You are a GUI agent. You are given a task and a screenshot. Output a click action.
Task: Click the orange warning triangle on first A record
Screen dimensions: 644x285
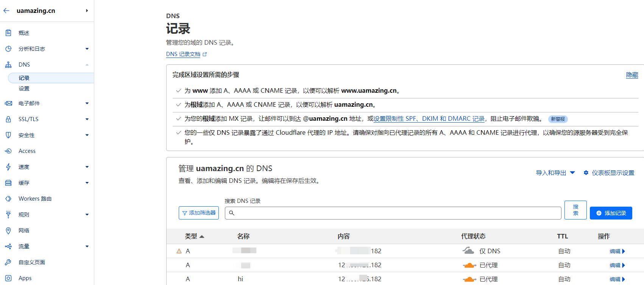(179, 251)
